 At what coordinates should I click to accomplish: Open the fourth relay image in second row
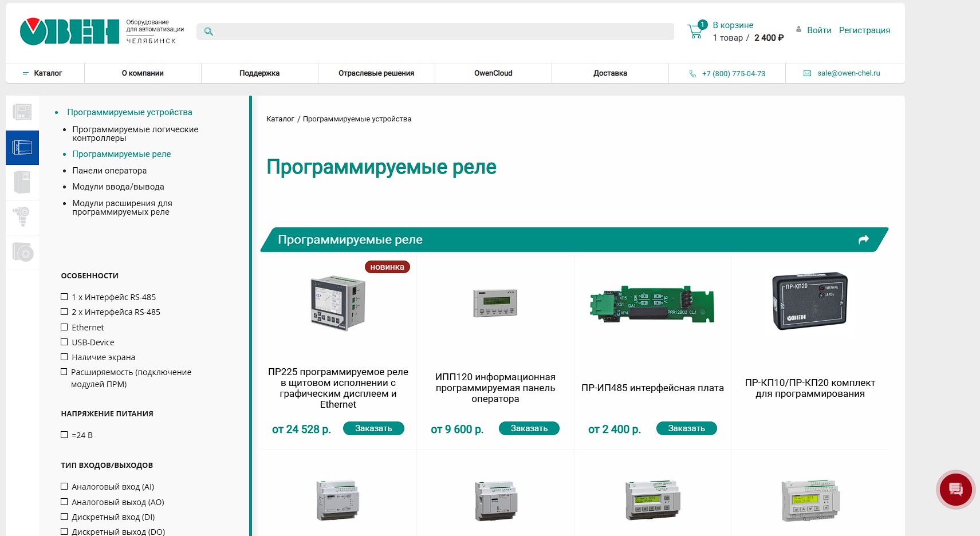coord(810,500)
